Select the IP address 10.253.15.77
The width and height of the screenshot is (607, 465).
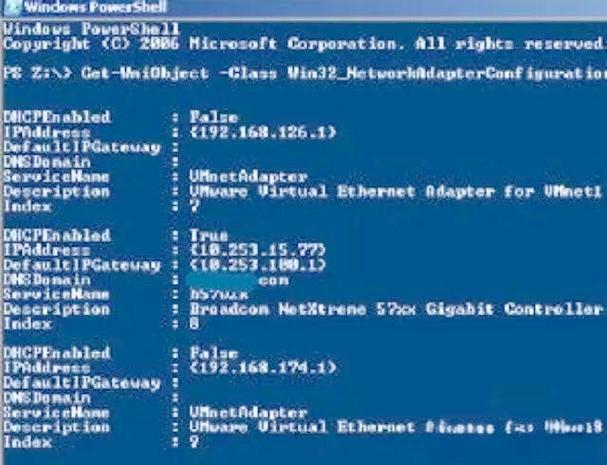(x=258, y=250)
